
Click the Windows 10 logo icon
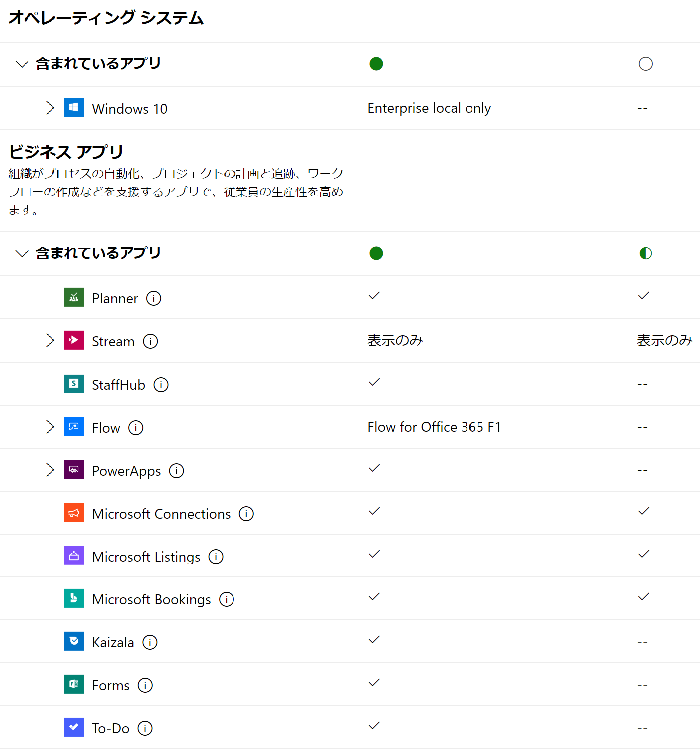(74, 108)
